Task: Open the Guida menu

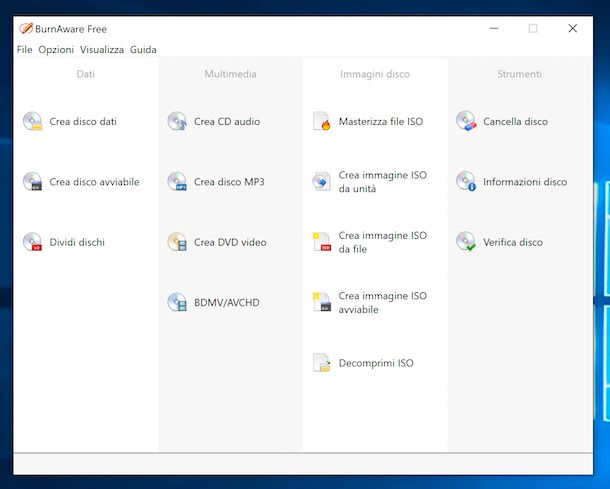Action: coord(143,50)
